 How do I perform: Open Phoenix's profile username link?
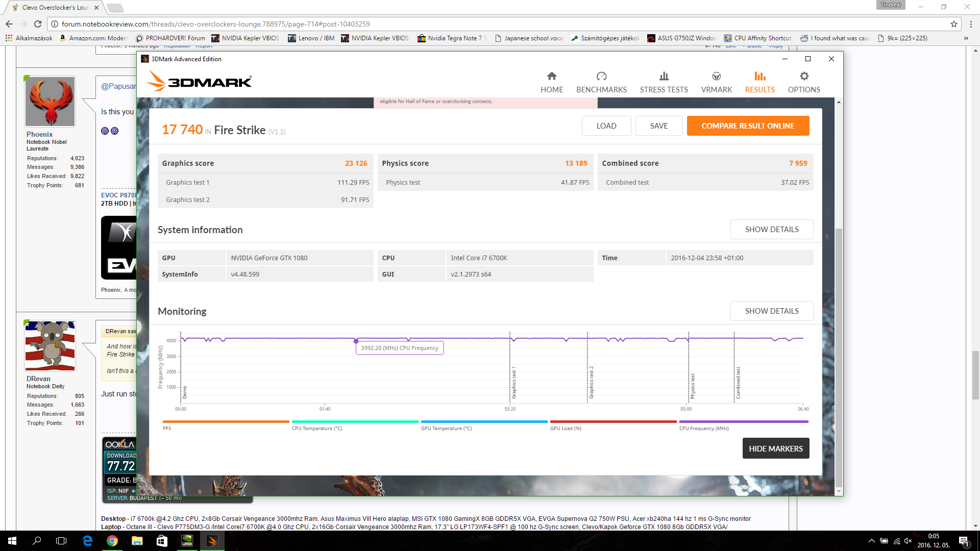(x=40, y=134)
